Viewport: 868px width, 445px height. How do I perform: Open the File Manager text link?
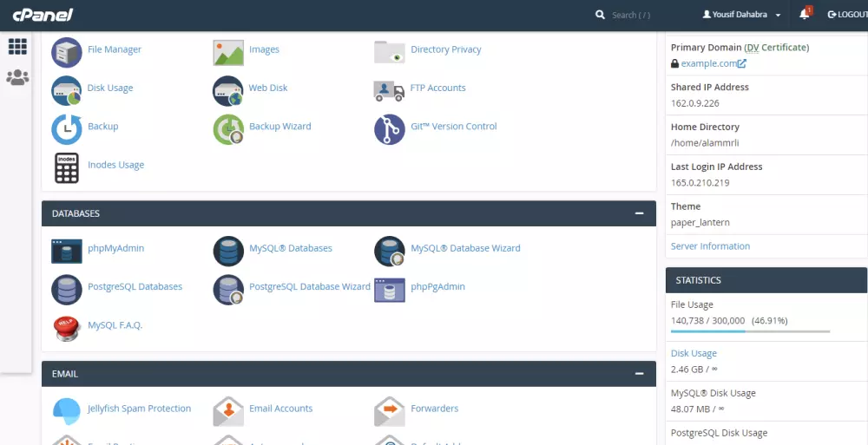tap(115, 49)
